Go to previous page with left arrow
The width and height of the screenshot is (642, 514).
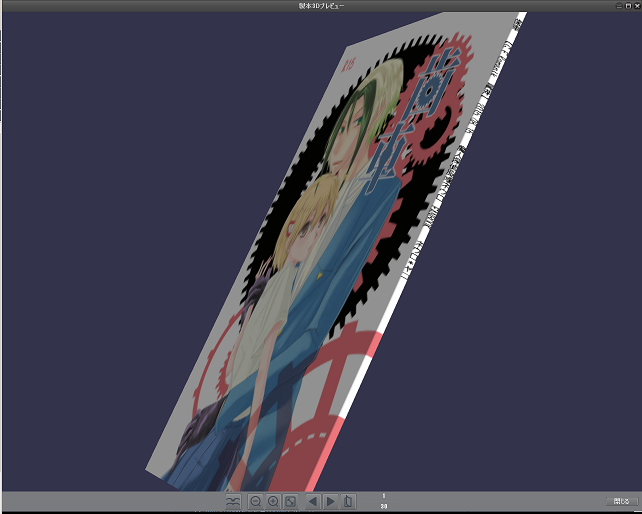313,501
